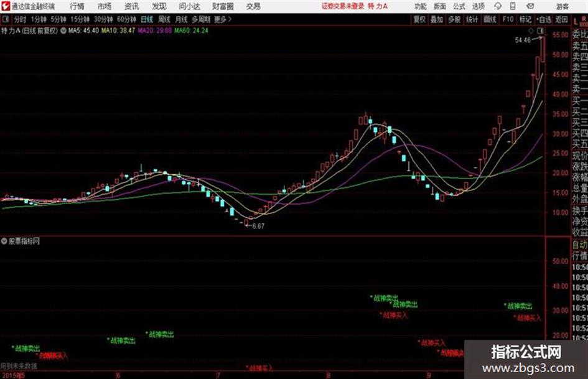Switch to 5分钟 period tab
This screenshot has height=379, width=588.
coord(58,19)
